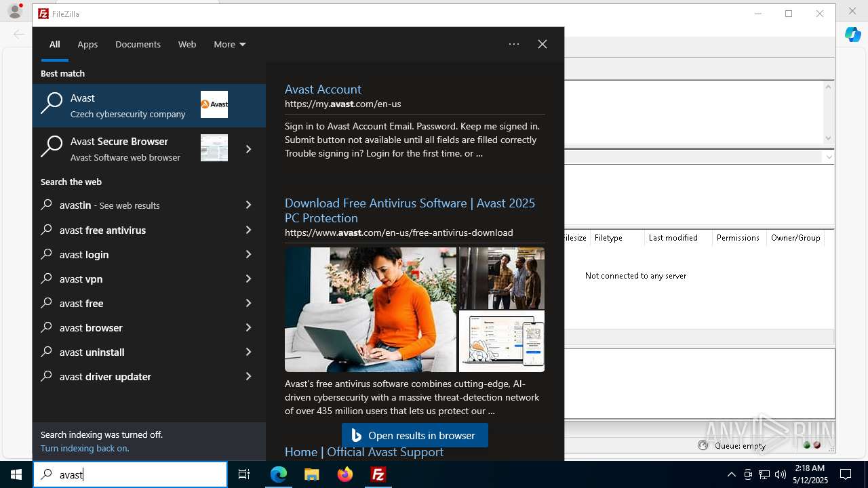This screenshot has height=488, width=868.
Task: Click the back arrow behind FileZilla
Action: (18, 34)
